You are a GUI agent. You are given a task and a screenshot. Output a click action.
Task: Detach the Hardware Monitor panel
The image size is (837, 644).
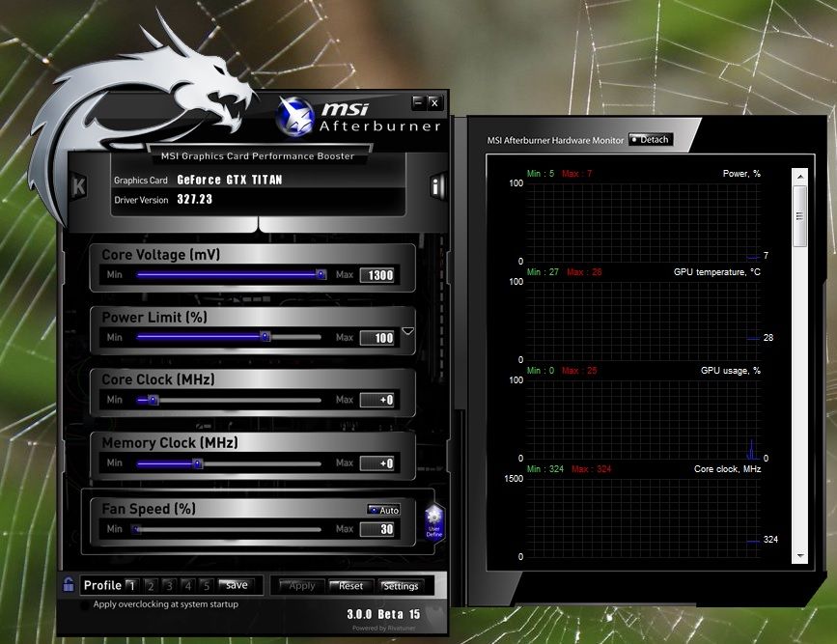click(649, 140)
